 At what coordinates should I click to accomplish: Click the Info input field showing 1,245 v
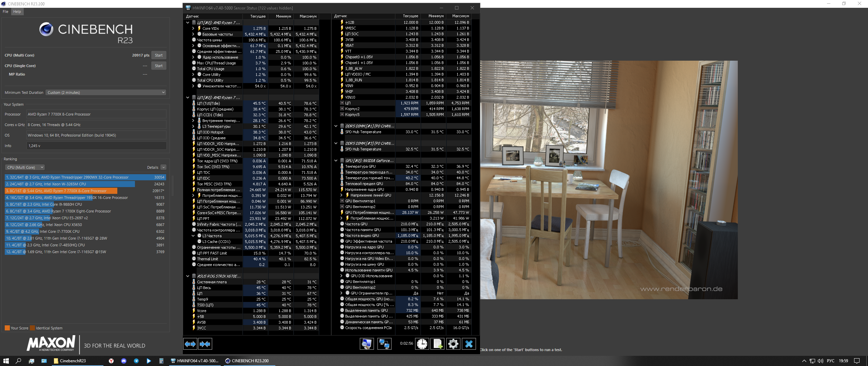pyautogui.click(x=96, y=146)
